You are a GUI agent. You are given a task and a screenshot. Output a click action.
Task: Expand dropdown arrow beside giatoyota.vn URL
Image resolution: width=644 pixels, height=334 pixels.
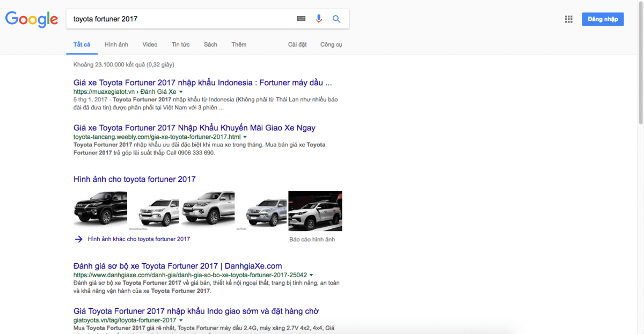[181, 321]
